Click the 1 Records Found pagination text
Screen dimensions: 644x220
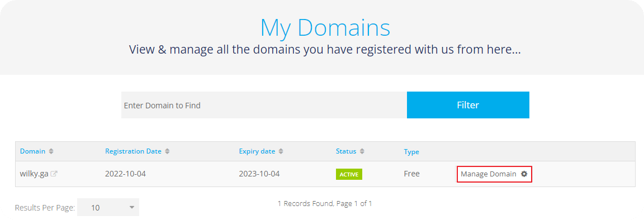tap(325, 204)
